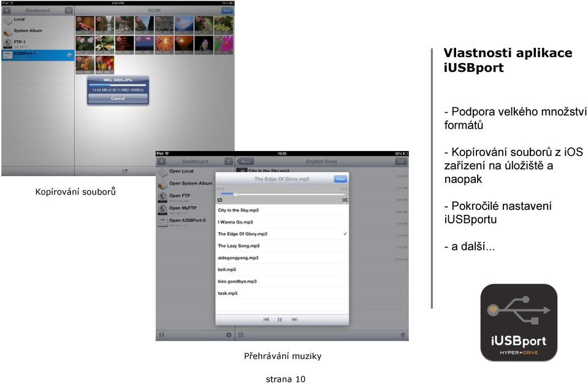Viewport: 588px width, 383px height.
Task: Toggle repeat in the music player
Action: (220, 200)
